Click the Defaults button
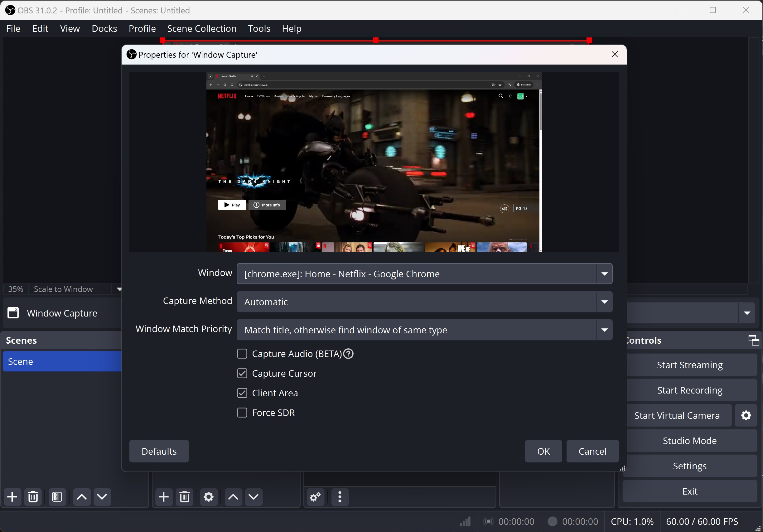This screenshot has width=763, height=532. coord(159,451)
